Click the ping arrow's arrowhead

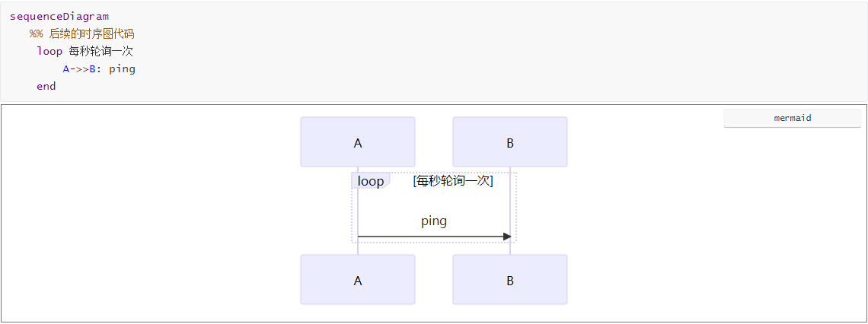[507, 237]
